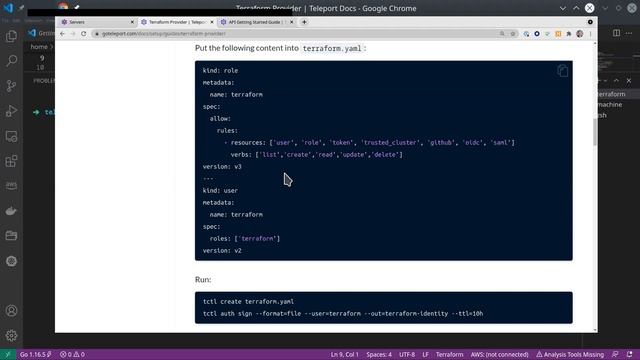The width and height of the screenshot is (640, 360).
Task: Select language mode Terraform in status bar
Action: point(449,354)
